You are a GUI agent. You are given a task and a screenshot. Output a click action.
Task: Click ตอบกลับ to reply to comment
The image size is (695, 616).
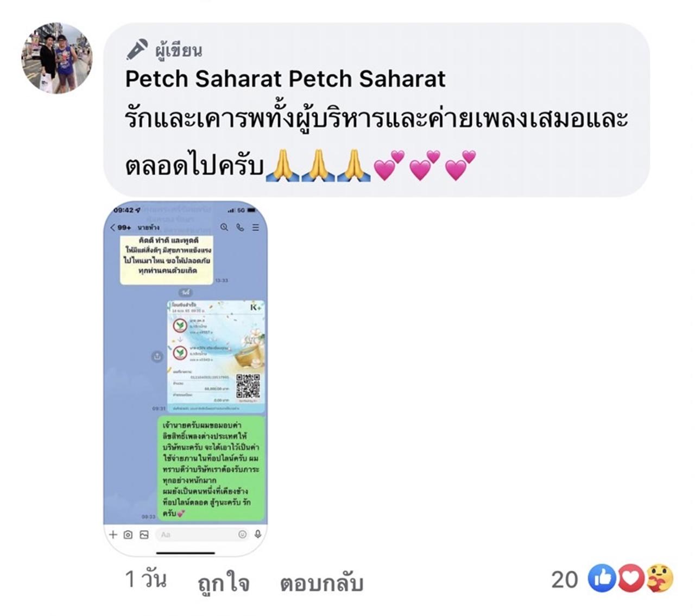point(321,582)
